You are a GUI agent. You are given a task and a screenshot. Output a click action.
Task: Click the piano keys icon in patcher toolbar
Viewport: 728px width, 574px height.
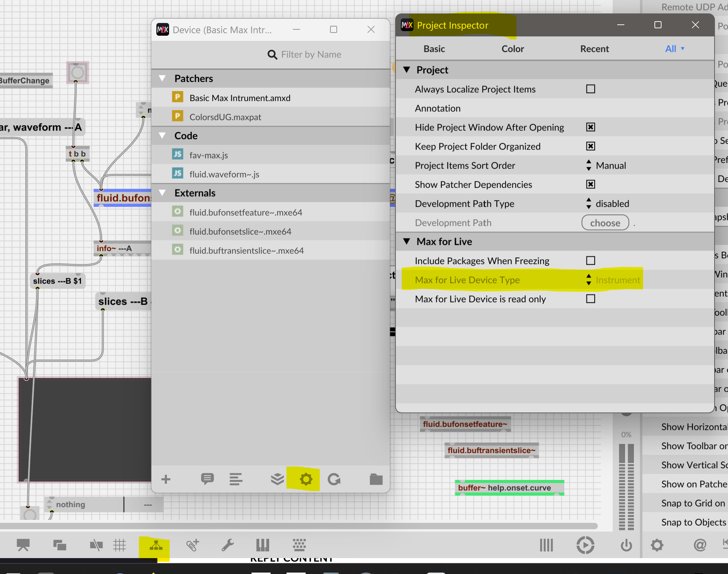click(x=263, y=545)
